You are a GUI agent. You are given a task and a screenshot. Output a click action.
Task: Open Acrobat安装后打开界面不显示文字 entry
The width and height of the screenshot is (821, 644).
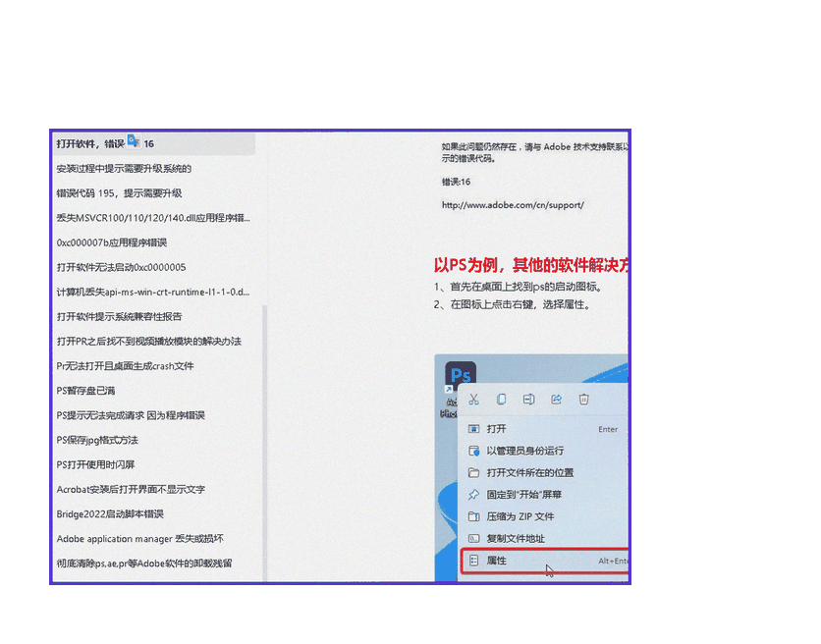click(131, 489)
